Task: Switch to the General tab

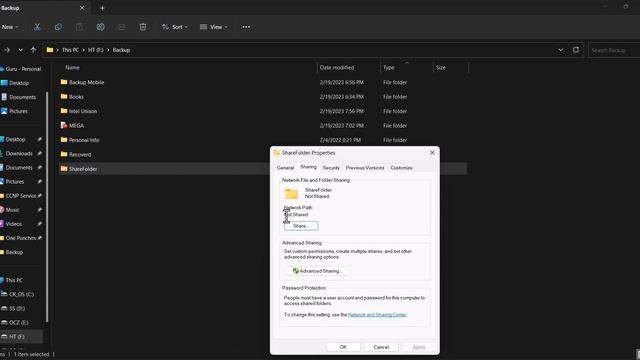Action: (285, 168)
